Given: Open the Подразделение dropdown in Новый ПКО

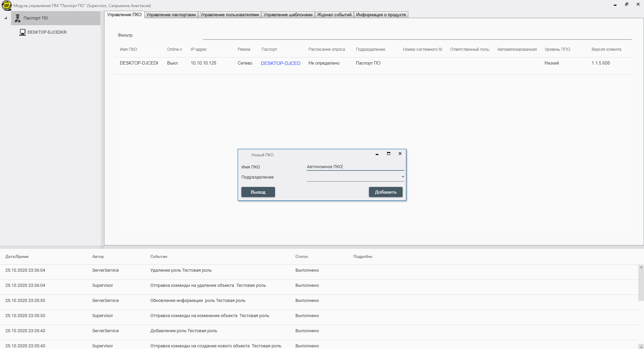Looking at the screenshot, I should point(356,177).
